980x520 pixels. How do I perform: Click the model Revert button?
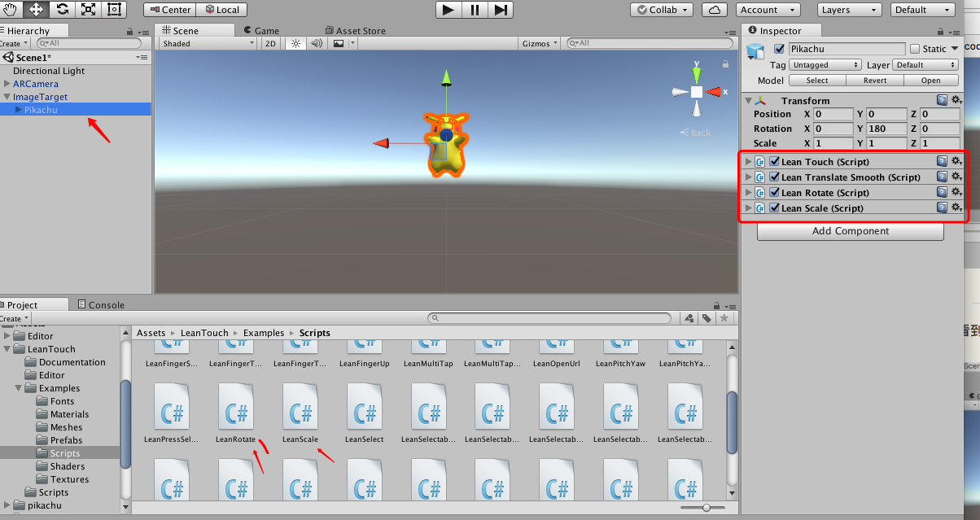(x=875, y=80)
